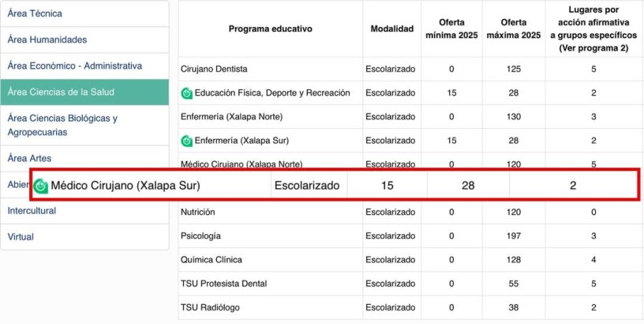This screenshot has width=644, height=324.
Task: Select Área Económico - Administrativa tab
Action: pyautogui.click(x=74, y=66)
